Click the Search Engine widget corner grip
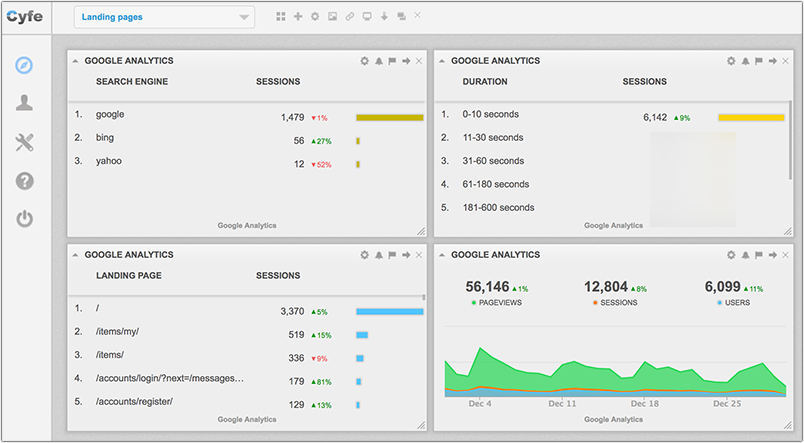Image resolution: width=804 pixels, height=443 pixels. pyautogui.click(x=421, y=231)
